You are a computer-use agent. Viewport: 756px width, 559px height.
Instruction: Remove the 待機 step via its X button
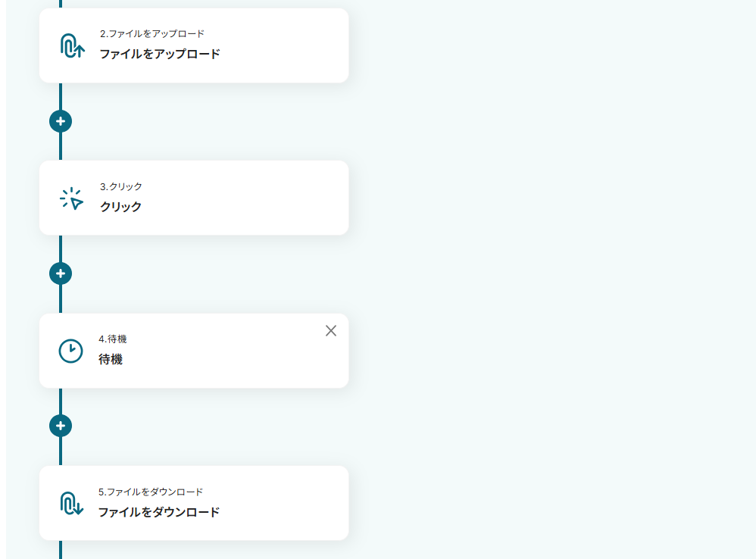331,331
